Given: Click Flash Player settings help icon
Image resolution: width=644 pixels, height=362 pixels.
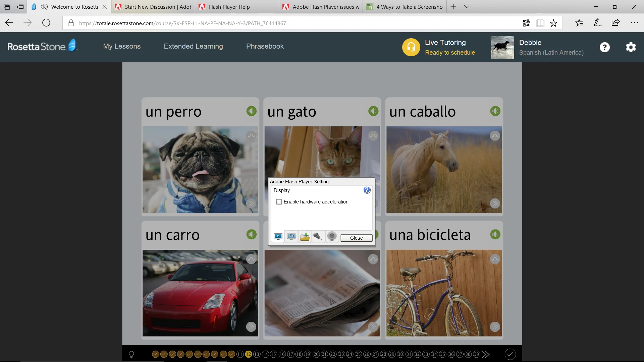Looking at the screenshot, I should [367, 190].
